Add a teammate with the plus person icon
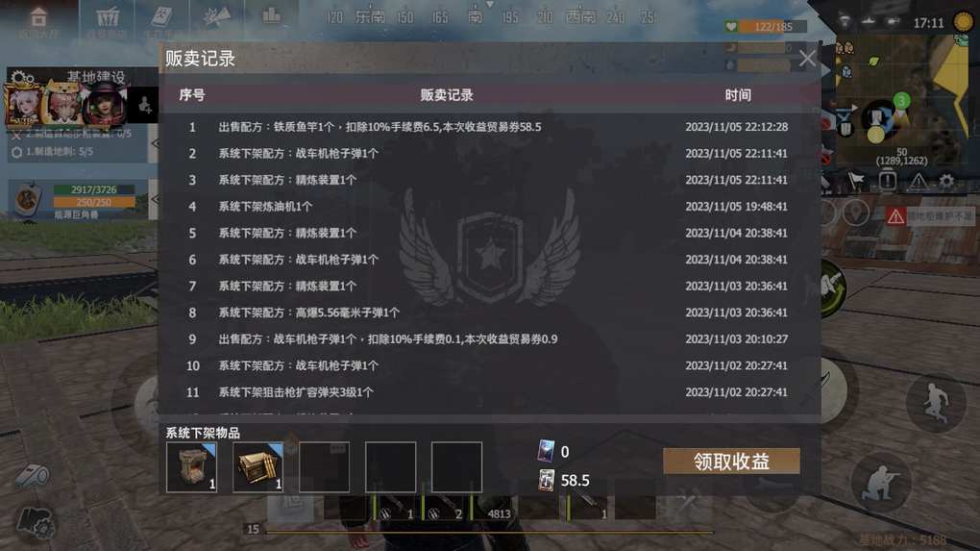980x551 pixels. click(145, 105)
